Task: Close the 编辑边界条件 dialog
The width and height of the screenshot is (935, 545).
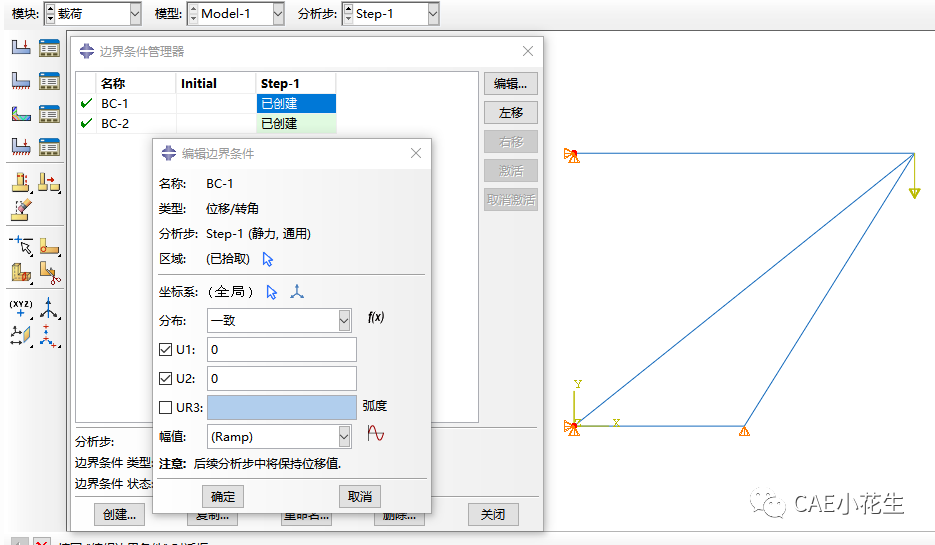Action: tap(416, 153)
